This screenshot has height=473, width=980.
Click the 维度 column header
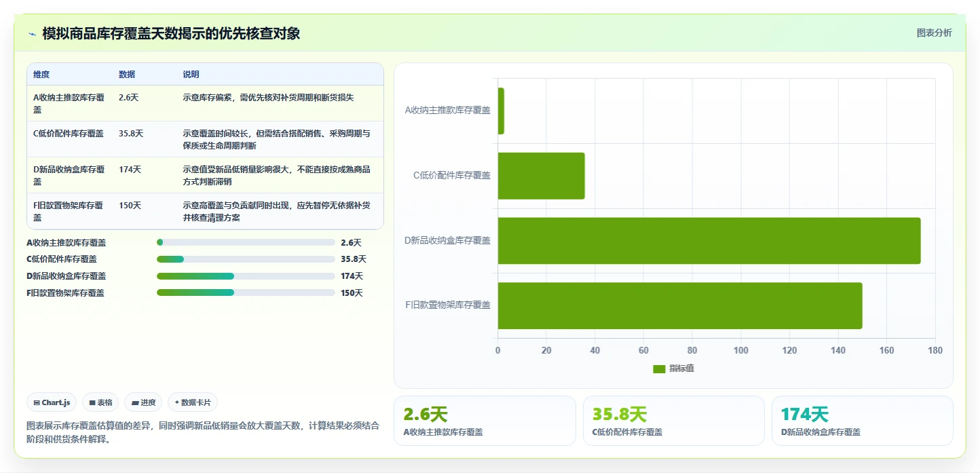tap(41, 75)
